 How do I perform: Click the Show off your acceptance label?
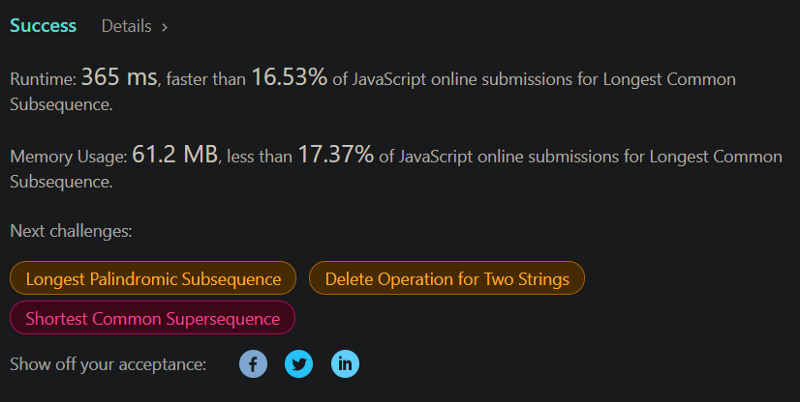click(x=108, y=364)
